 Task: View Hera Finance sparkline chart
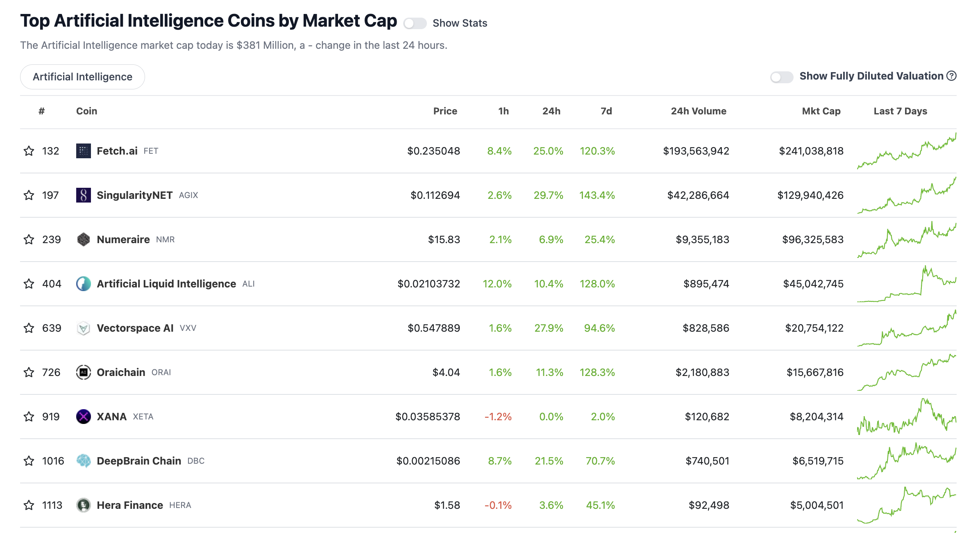click(x=907, y=505)
